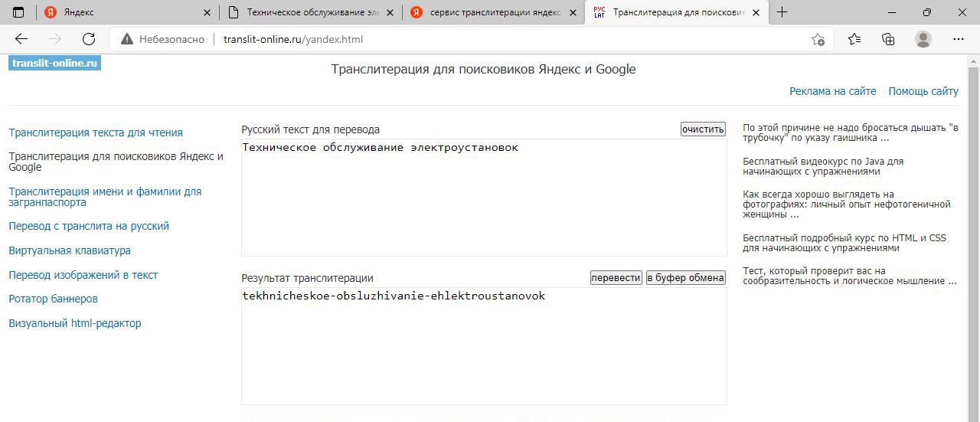Click the browser Back arrow button

tap(21, 39)
